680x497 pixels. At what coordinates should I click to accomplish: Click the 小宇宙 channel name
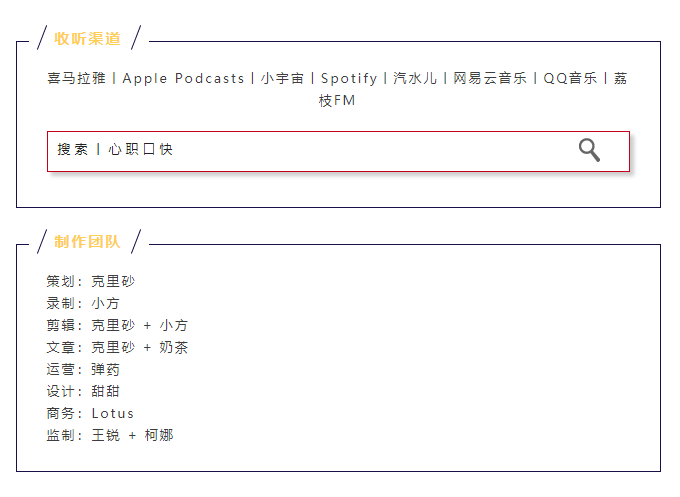[x=282, y=78]
